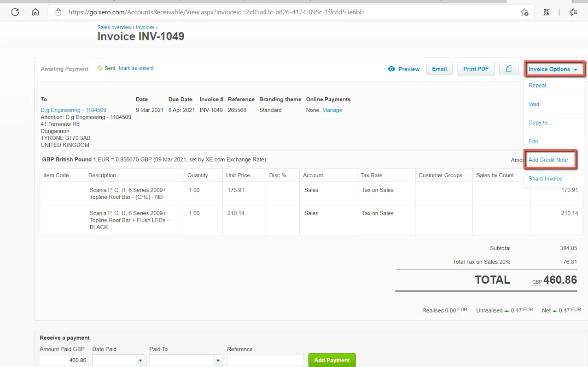
Task: Go to Invoices breadcrumb link
Action: (x=145, y=27)
